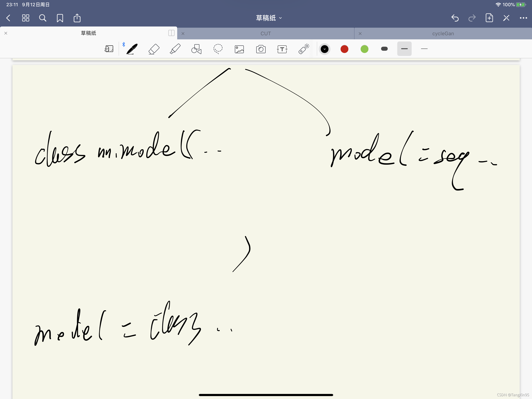Screen dimensions: 532x399
Task: Open the search tool
Action: pyautogui.click(x=43, y=18)
